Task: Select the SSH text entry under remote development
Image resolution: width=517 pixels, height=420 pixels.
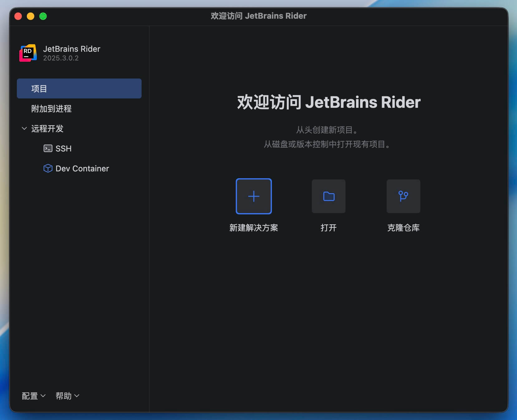Action: [x=64, y=149]
